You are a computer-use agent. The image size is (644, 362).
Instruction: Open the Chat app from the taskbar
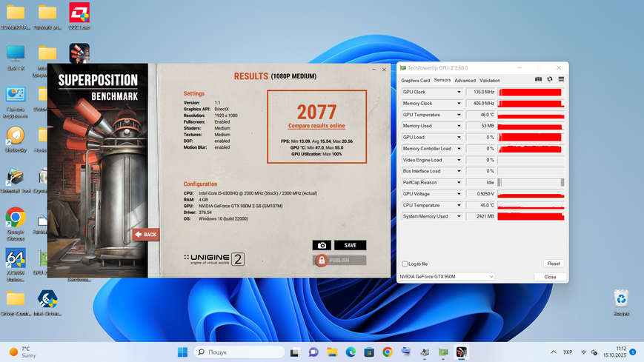313,352
